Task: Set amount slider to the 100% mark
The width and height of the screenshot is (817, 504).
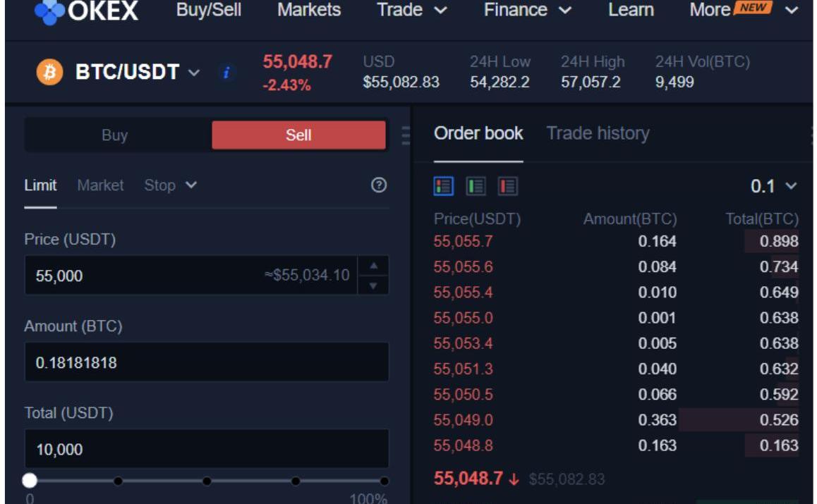Action: [384, 481]
